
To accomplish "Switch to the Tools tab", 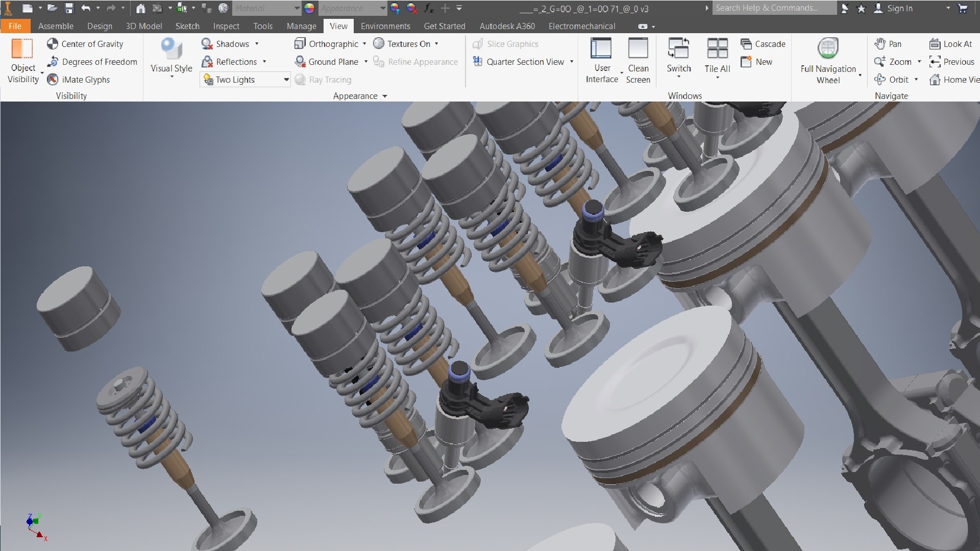I will (x=263, y=26).
